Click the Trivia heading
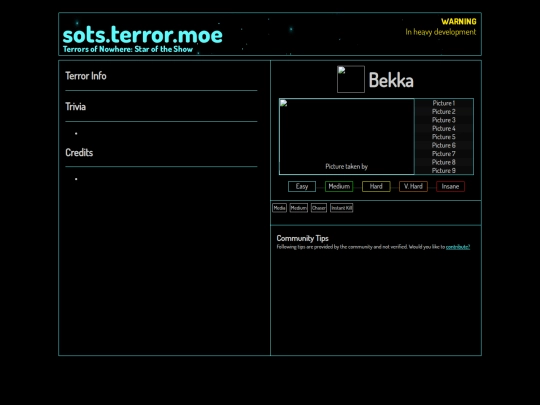 pyautogui.click(x=75, y=107)
